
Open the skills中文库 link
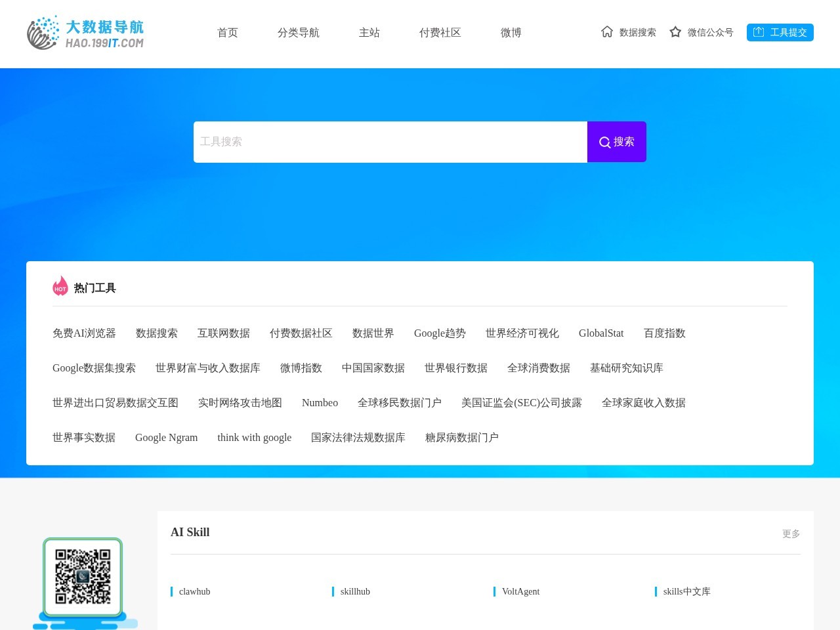[686, 591]
